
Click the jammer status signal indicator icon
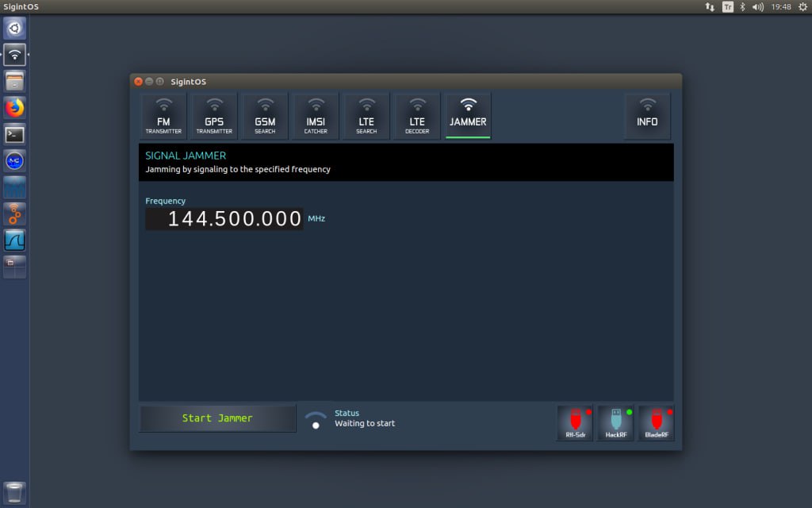point(316,420)
